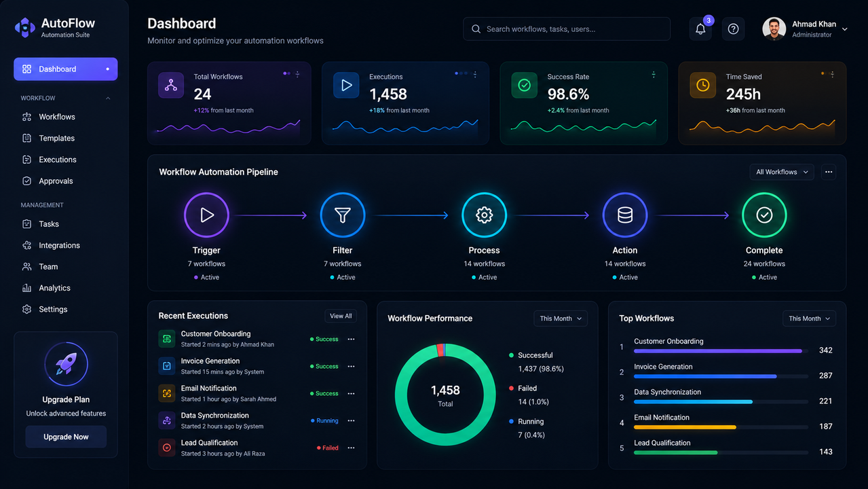This screenshot has height=489, width=868.
Task: Click the Time Saved clock icon
Action: [703, 86]
